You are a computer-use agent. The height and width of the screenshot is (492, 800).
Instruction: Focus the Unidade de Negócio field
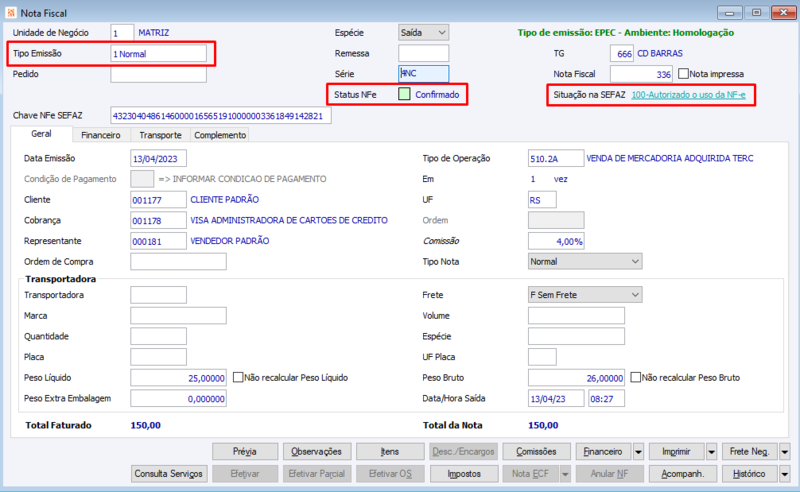pyautogui.click(x=122, y=33)
